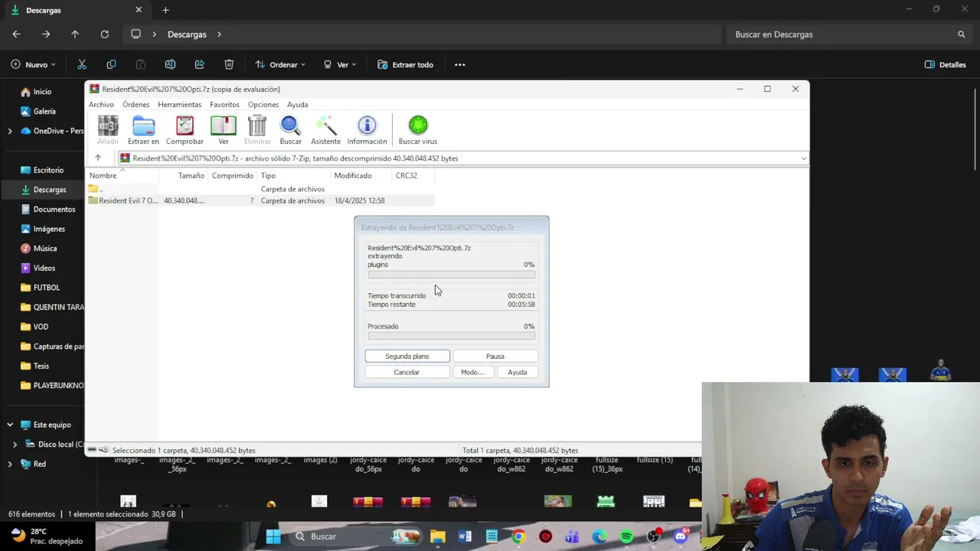Screen dimensions: 980x551
Task: Click the Delete trash icon in File Explorer
Action: pos(229,65)
